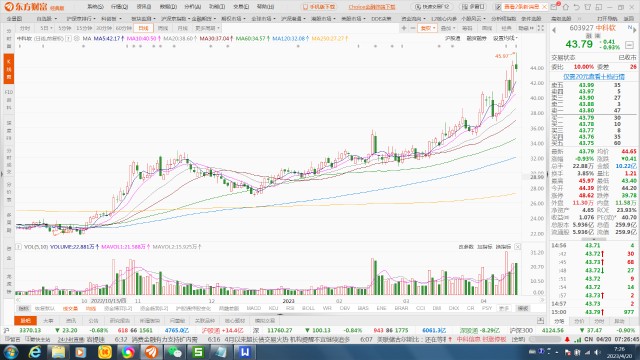Open the 资讯(I) menu

pos(144,7)
